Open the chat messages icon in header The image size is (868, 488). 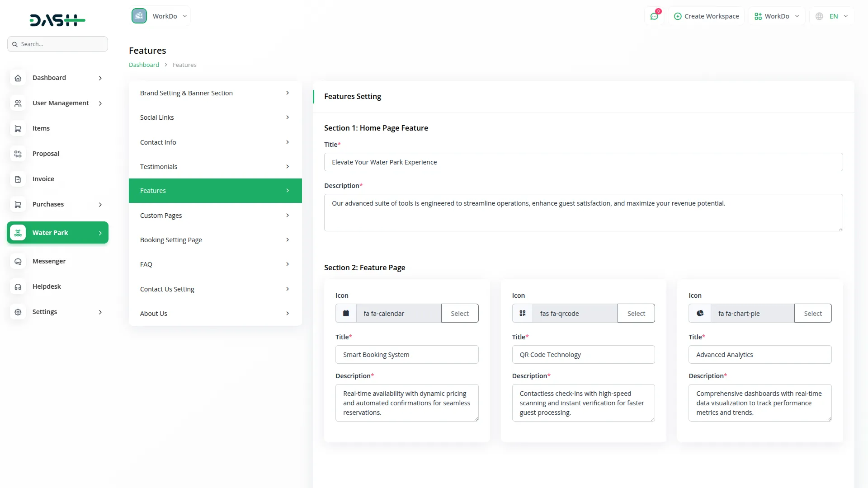[x=654, y=16]
